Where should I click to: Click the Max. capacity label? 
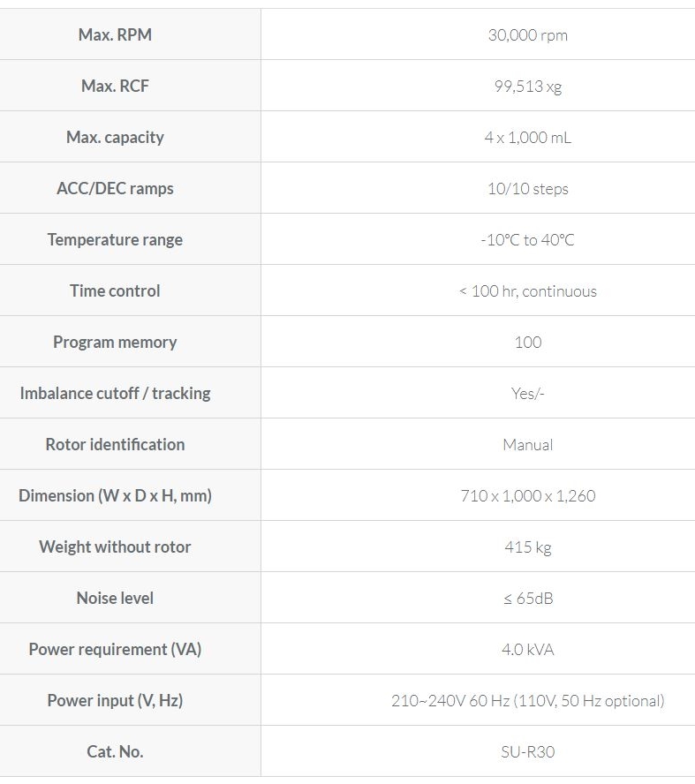tap(115, 138)
